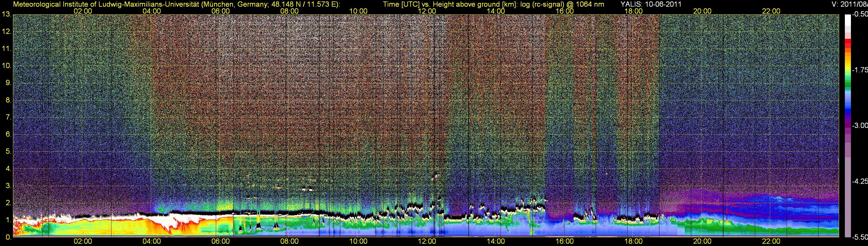868x246 pixels.
Task: Click the 2 km height axis label
Action: click(x=8, y=203)
